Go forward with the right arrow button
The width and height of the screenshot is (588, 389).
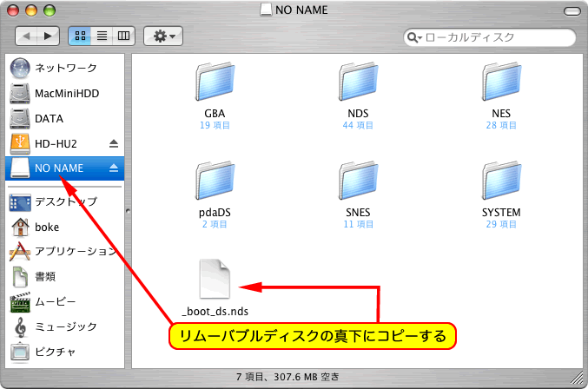pos(49,36)
